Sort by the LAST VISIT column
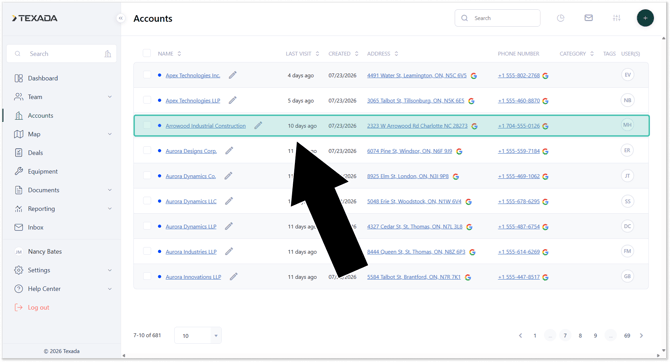Viewport: 670px width, 362px height. (302, 54)
